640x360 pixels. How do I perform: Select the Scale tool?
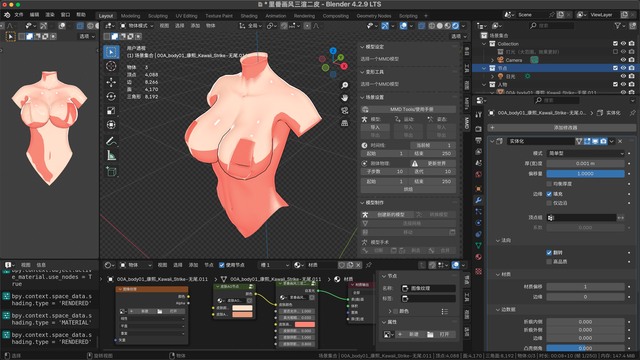[111, 111]
